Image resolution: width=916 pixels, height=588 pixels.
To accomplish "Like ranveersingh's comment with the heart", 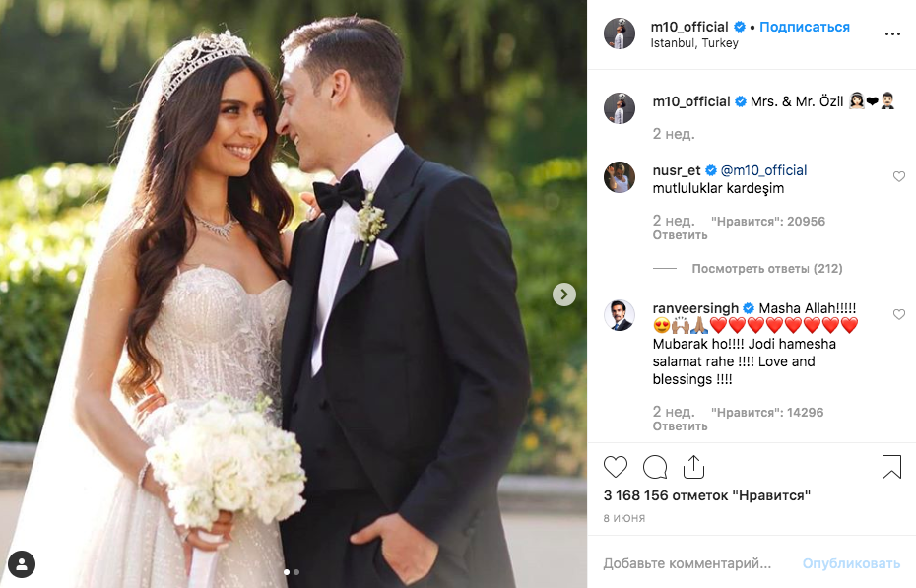I will point(898,315).
